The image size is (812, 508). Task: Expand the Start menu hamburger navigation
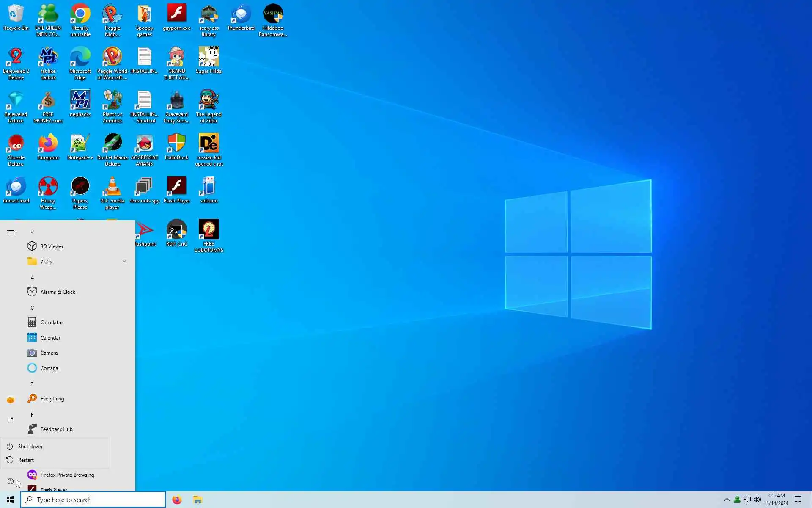[x=11, y=232]
